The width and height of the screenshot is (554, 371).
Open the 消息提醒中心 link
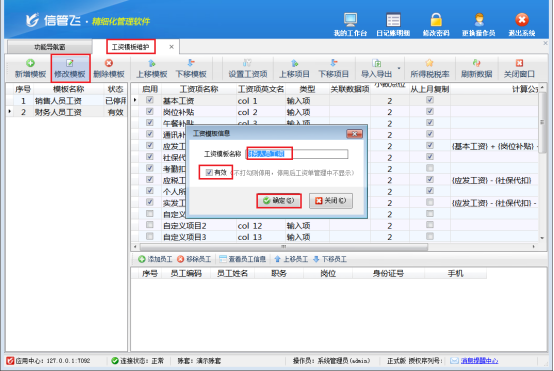pyautogui.click(x=479, y=361)
